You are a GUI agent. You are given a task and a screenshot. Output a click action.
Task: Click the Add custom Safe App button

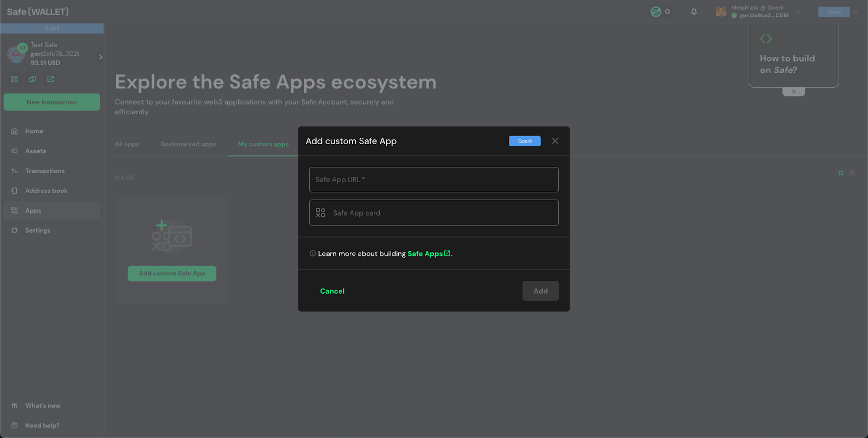point(172,273)
